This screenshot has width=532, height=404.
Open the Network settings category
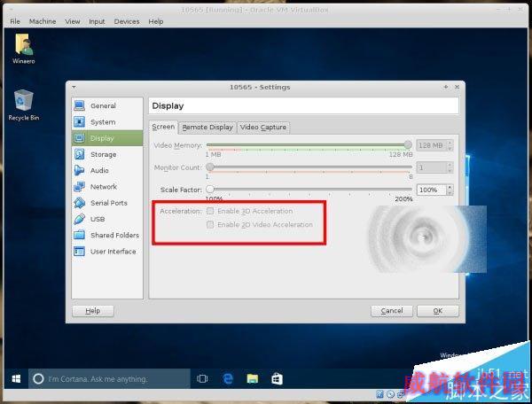107,187
